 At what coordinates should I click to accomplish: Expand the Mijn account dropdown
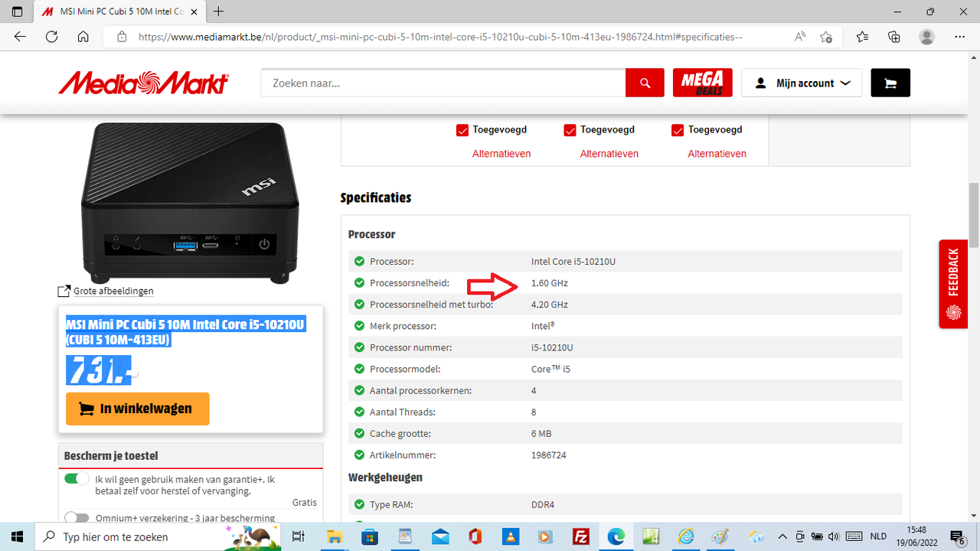tap(802, 83)
